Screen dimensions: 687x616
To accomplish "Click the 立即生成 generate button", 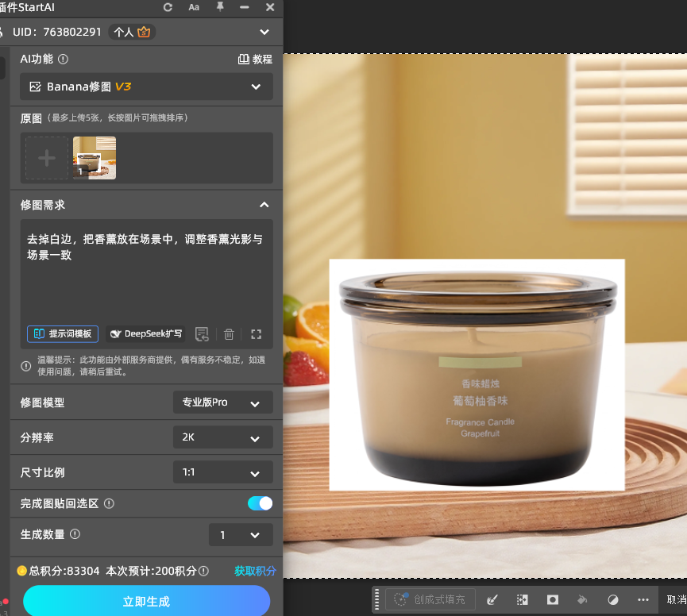I will click(x=146, y=602).
